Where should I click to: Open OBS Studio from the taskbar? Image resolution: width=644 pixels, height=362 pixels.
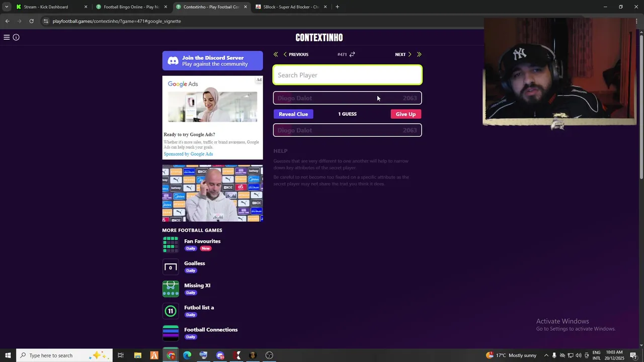[x=269, y=355]
